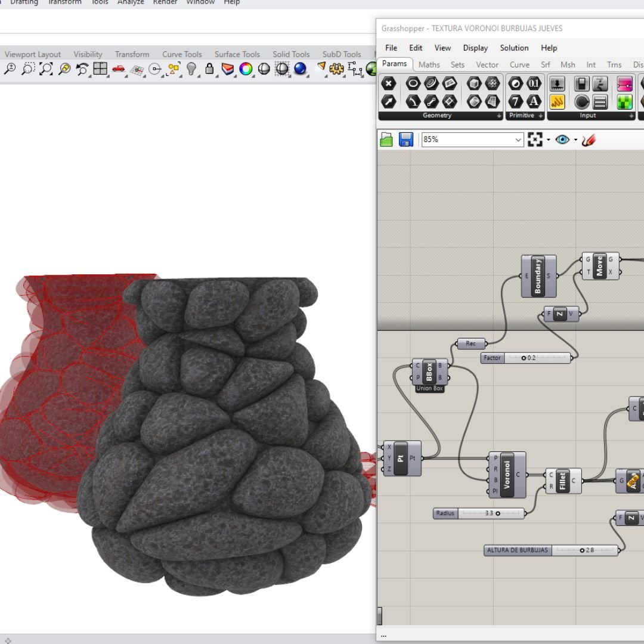Select the Zoom Window tool in Rhino
This screenshot has width=644, height=644.
pos(28,69)
